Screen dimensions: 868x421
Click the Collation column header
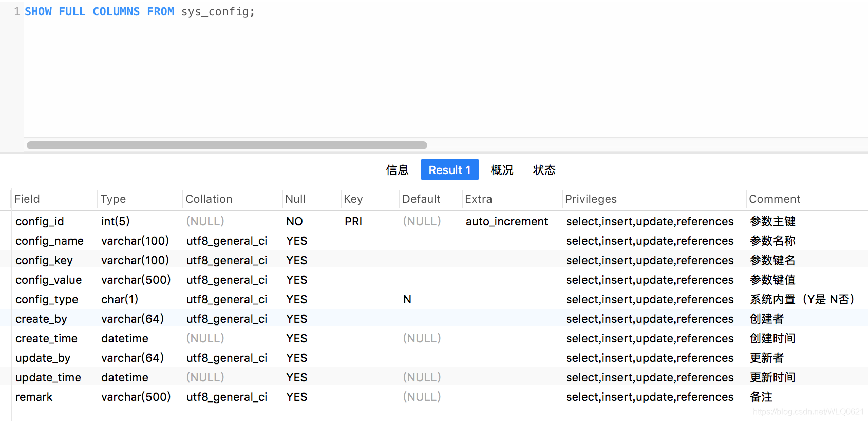coord(209,199)
